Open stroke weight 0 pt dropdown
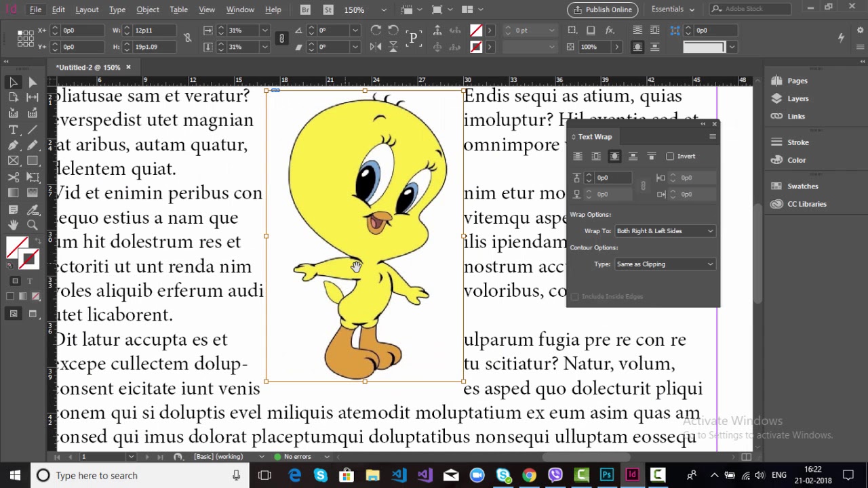This screenshot has width=868, height=488. tap(551, 30)
